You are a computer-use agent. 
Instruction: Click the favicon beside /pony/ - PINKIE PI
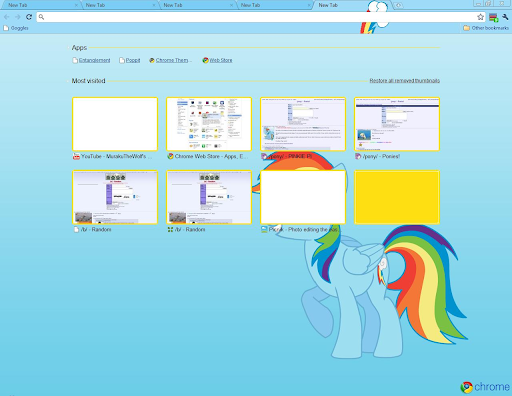(264, 156)
